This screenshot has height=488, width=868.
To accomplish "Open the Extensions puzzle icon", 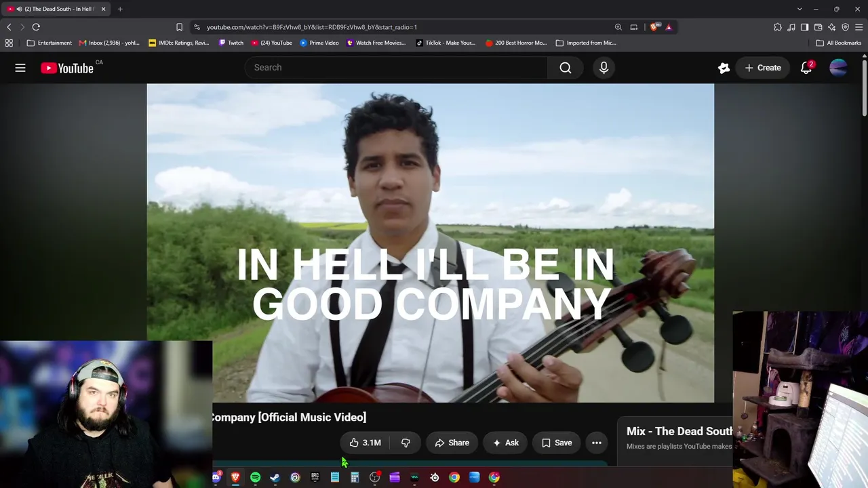I will 778,27.
